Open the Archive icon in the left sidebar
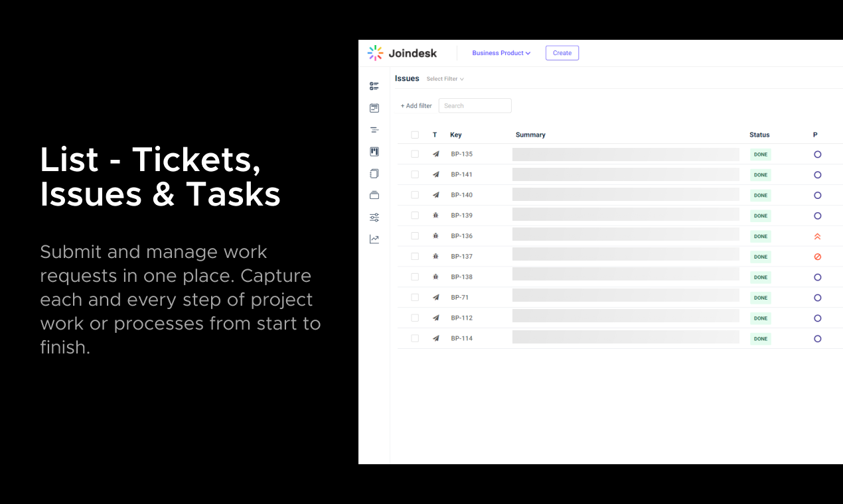This screenshot has height=504, width=843. click(x=374, y=195)
